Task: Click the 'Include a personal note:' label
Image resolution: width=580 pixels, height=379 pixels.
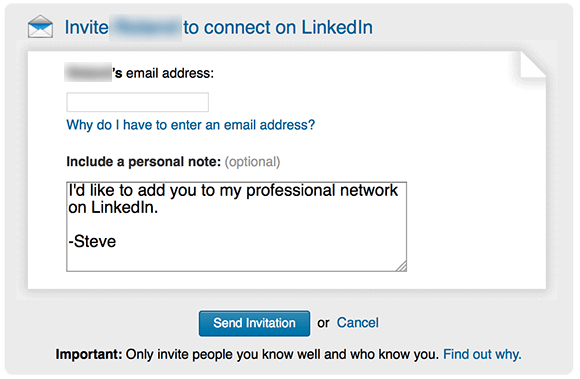Action: point(144,162)
